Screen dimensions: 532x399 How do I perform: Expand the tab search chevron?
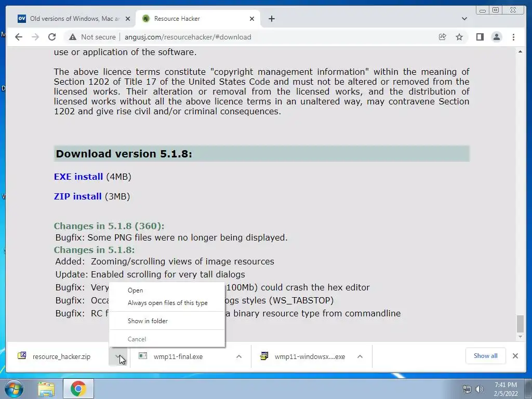click(464, 19)
